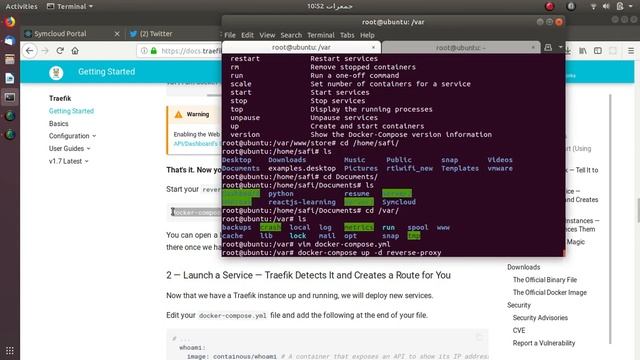Viewport: 640px width, 360px height.
Task: Go to the Firefox home page
Action: 75,51
